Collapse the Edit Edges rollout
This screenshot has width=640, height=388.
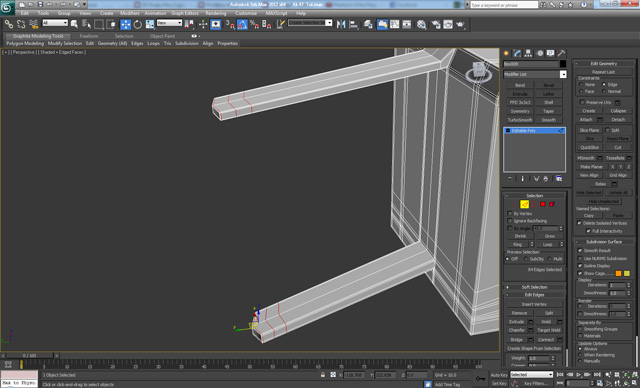click(x=535, y=295)
